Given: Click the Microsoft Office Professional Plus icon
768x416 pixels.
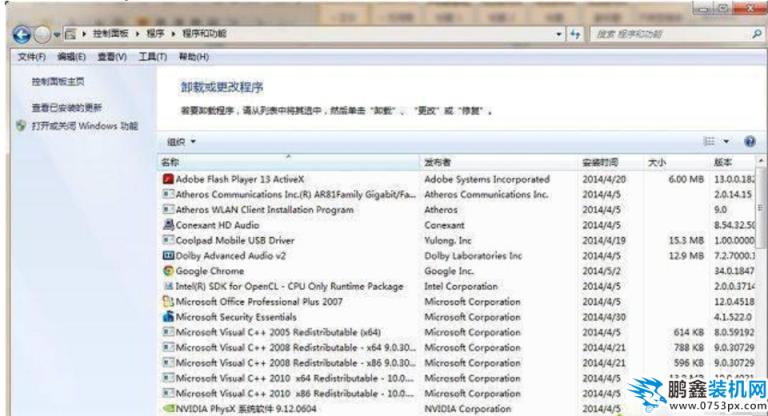Looking at the screenshot, I should click(x=168, y=301).
